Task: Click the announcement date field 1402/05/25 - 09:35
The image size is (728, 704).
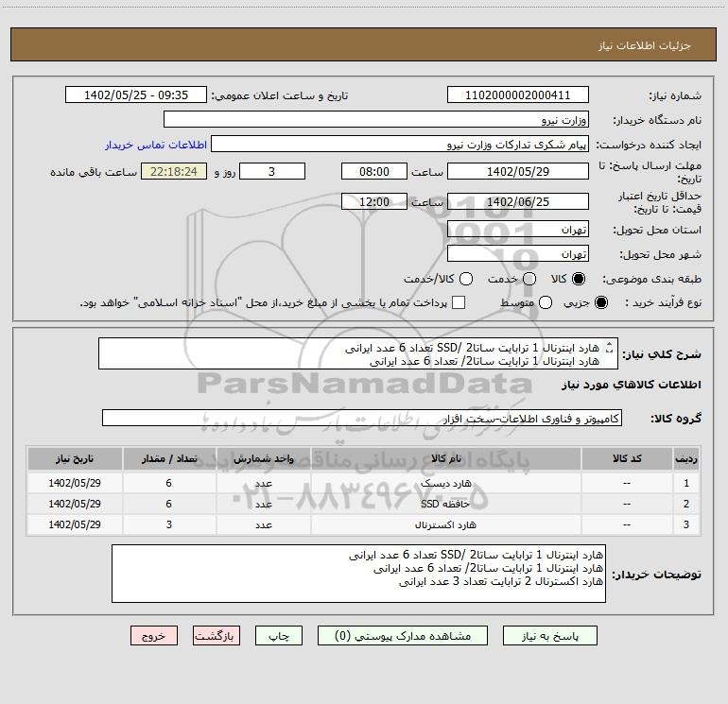Action: [x=136, y=94]
